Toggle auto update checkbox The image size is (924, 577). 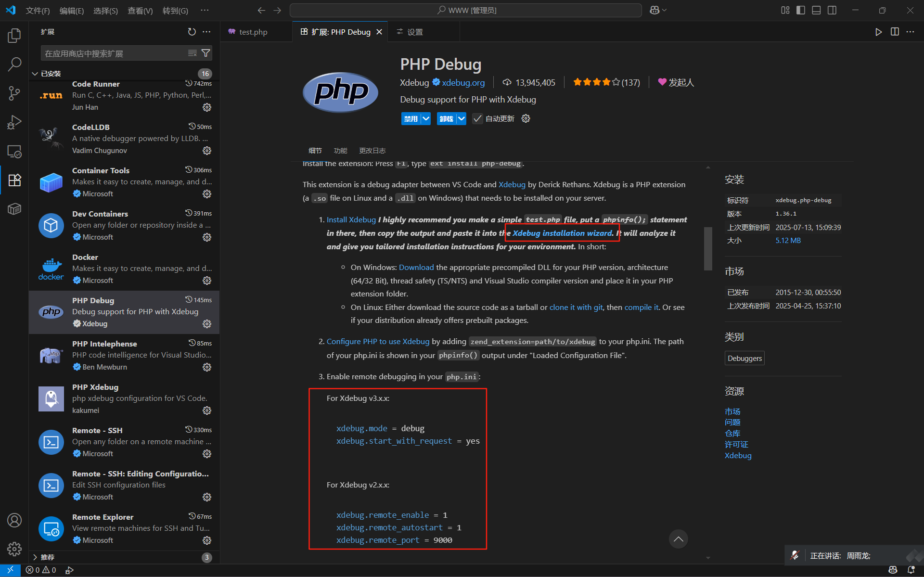tap(477, 118)
